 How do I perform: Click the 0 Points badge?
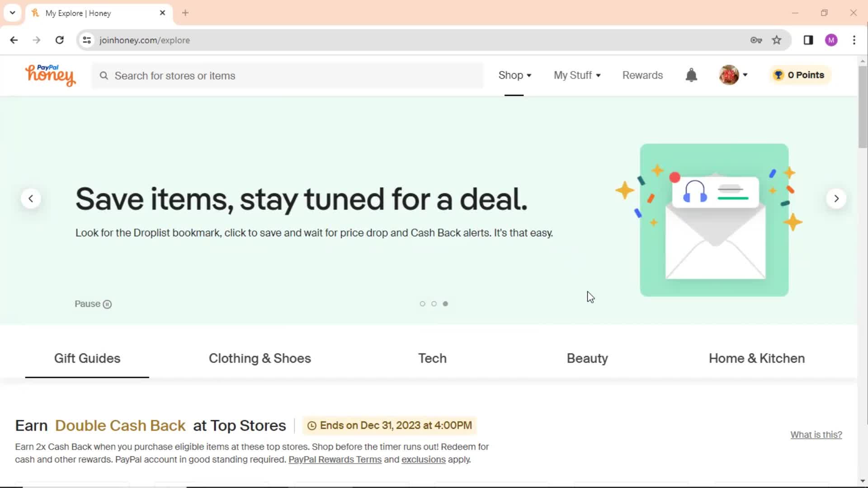[x=800, y=75]
